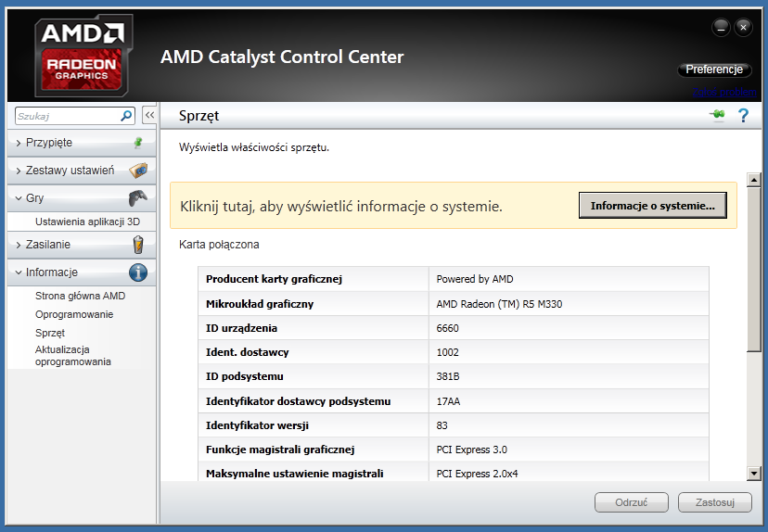Click the gamepad icon next to Gry
The image size is (768, 532).
point(137,198)
